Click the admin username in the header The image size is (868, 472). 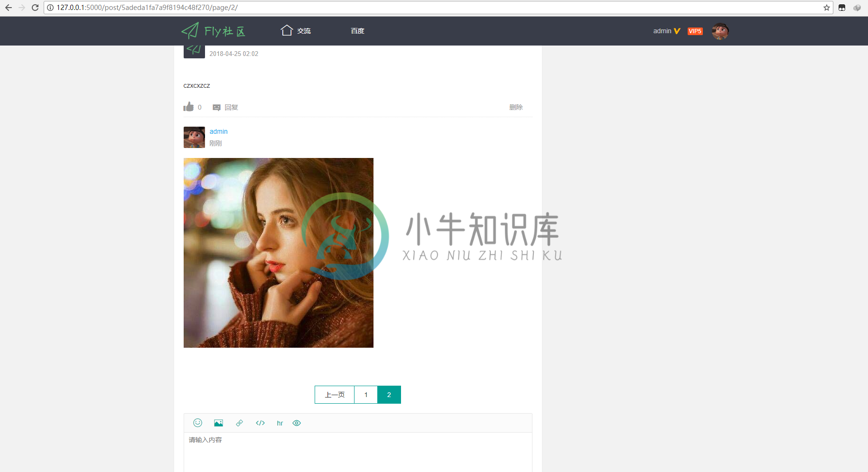662,31
